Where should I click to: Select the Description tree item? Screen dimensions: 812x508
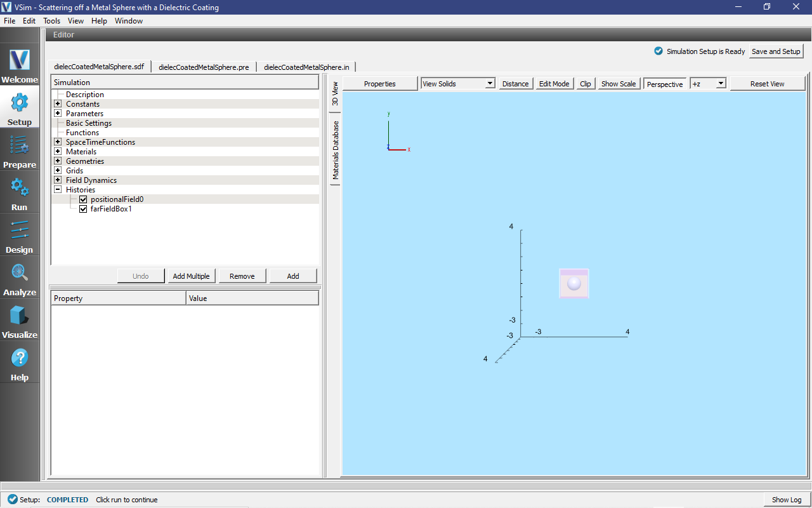tap(85, 95)
